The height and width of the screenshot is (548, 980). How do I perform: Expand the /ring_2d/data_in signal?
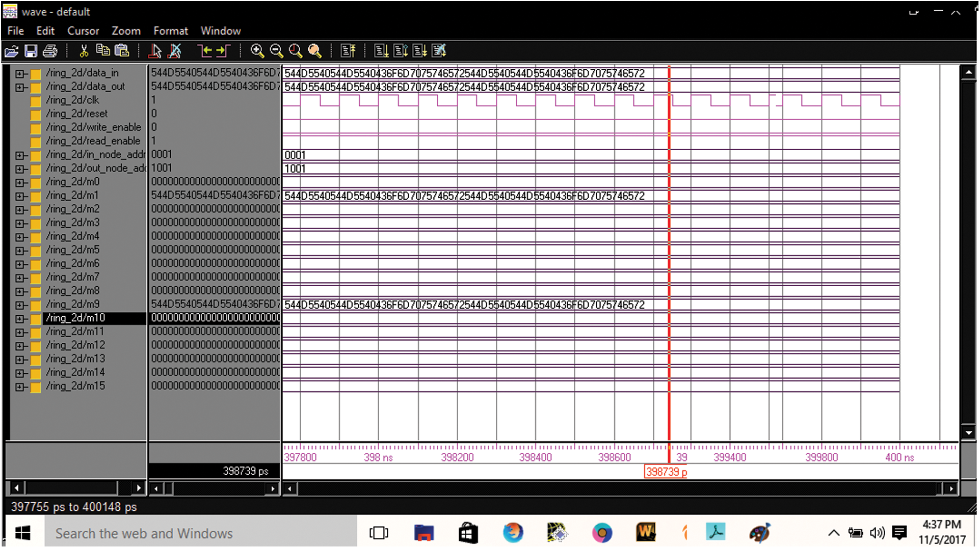pyautogui.click(x=19, y=74)
